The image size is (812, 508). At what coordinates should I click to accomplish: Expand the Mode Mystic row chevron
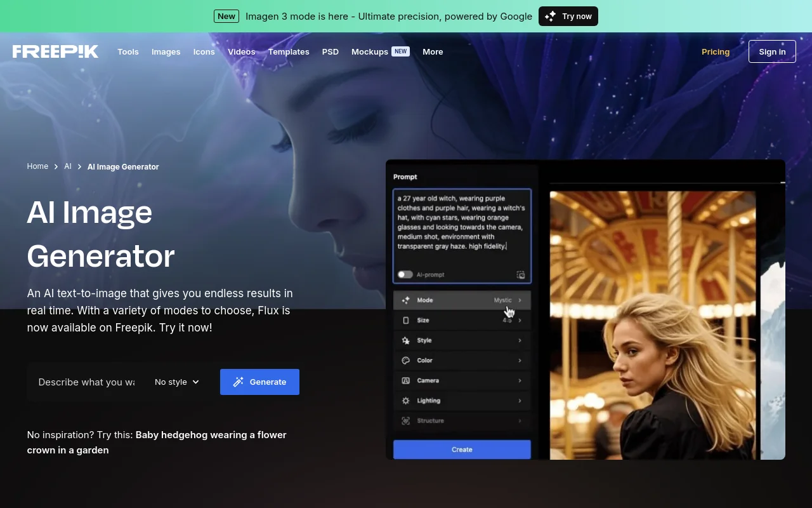coord(520,300)
